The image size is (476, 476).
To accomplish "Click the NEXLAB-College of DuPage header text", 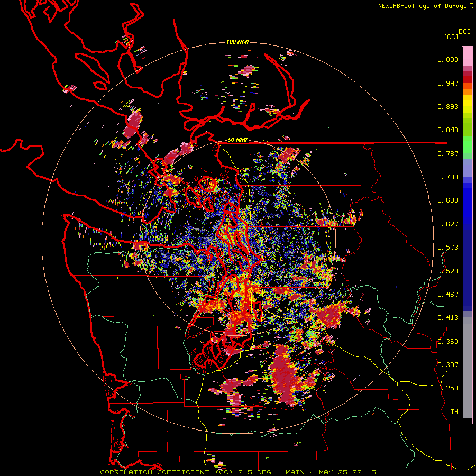I will [x=425, y=6].
